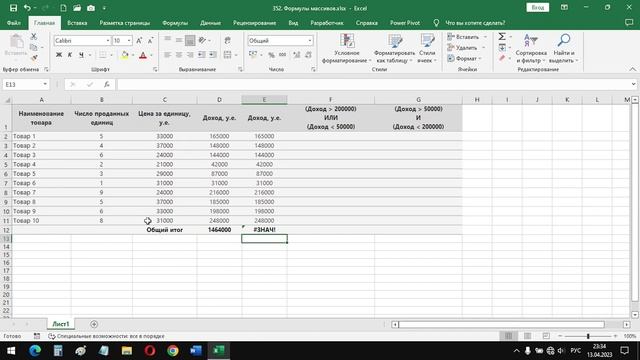Cut selection with the scissors icon

tap(34, 37)
